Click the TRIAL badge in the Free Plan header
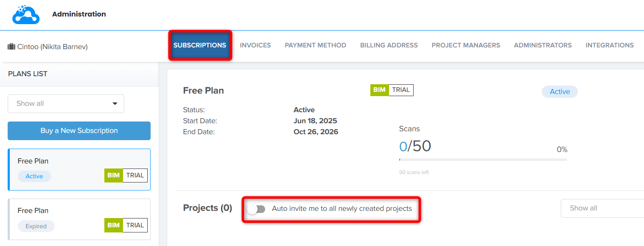Image resolution: width=644 pixels, height=246 pixels. (401, 90)
